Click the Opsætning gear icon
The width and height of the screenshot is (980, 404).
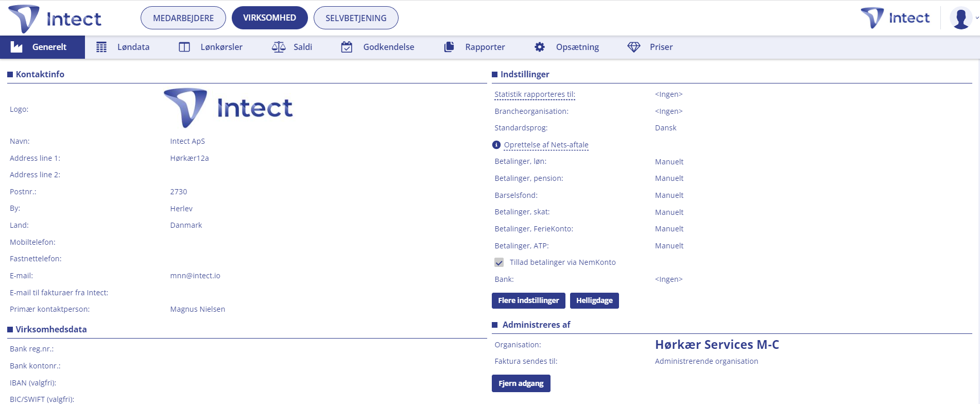(x=540, y=47)
